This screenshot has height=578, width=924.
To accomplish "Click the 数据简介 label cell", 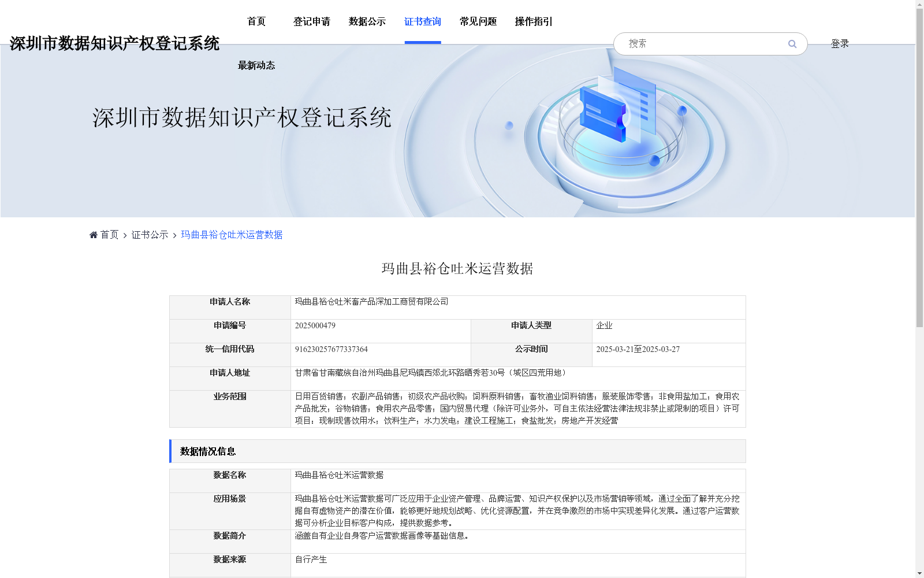I will [x=230, y=542].
